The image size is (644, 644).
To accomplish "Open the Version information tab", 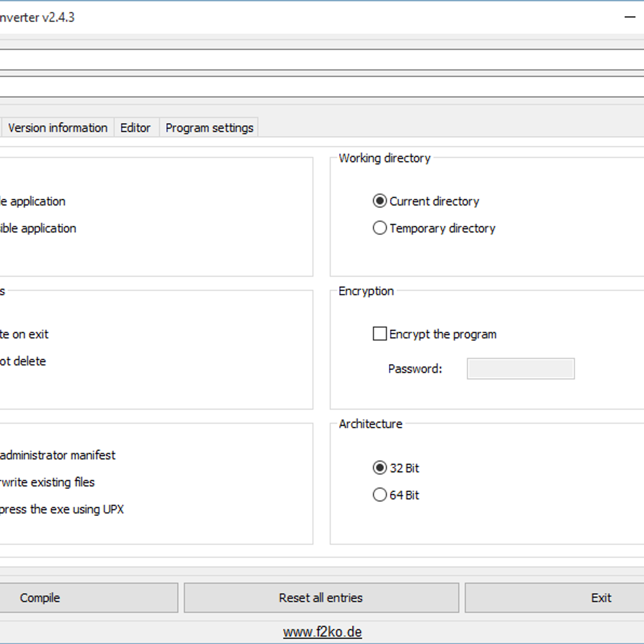I will [58, 128].
